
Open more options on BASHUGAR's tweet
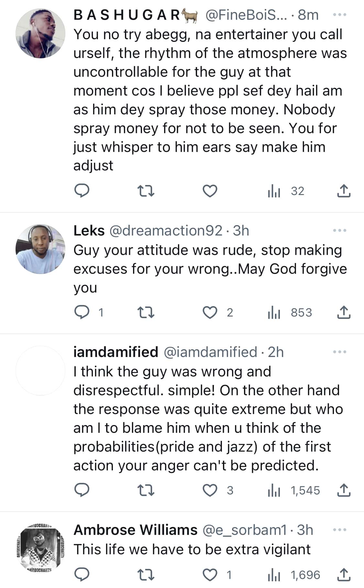(x=339, y=15)
